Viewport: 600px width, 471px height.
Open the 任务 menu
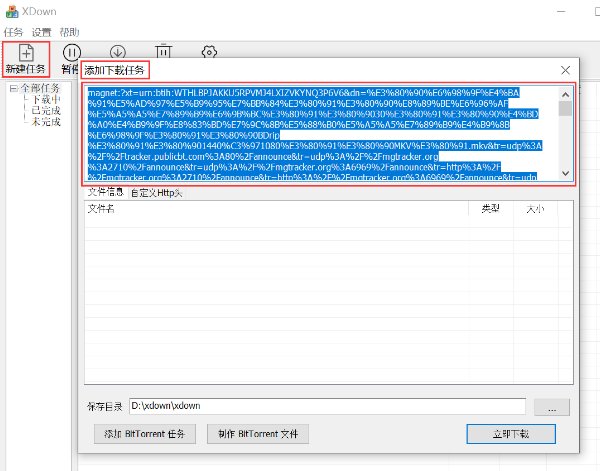pos(13,32)
